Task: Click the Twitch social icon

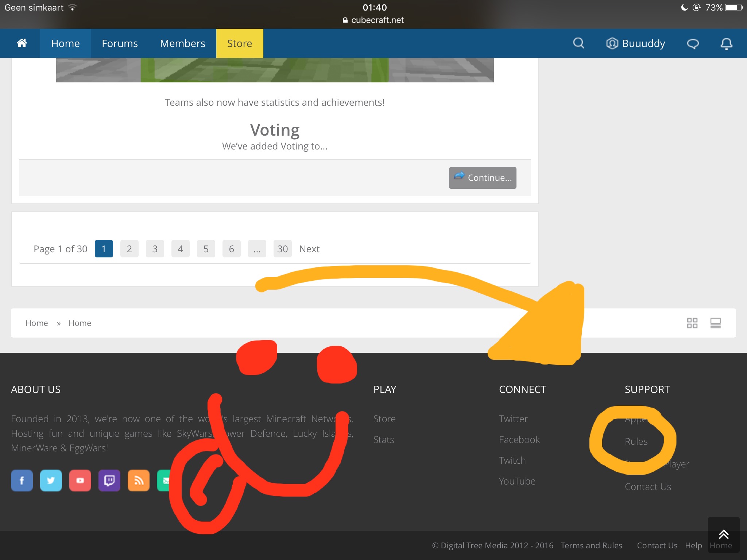Action: tap(109, 481)
